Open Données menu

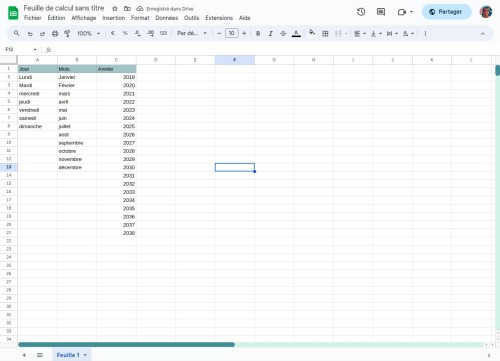click(x=167, y=18)
